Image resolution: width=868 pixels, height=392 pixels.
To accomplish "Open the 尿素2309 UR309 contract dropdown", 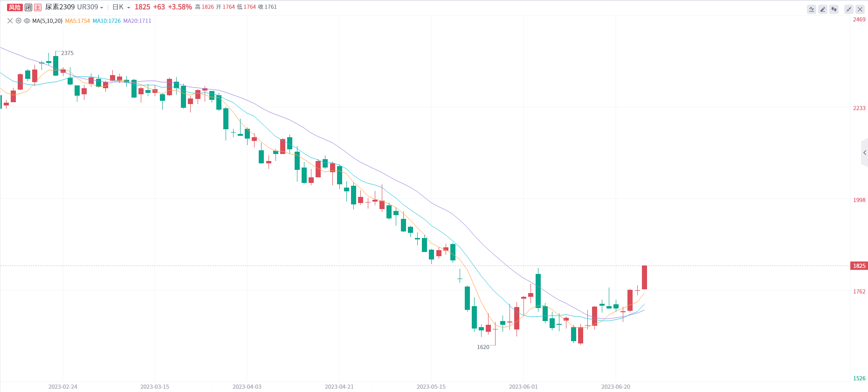I will tap(74, 7).
